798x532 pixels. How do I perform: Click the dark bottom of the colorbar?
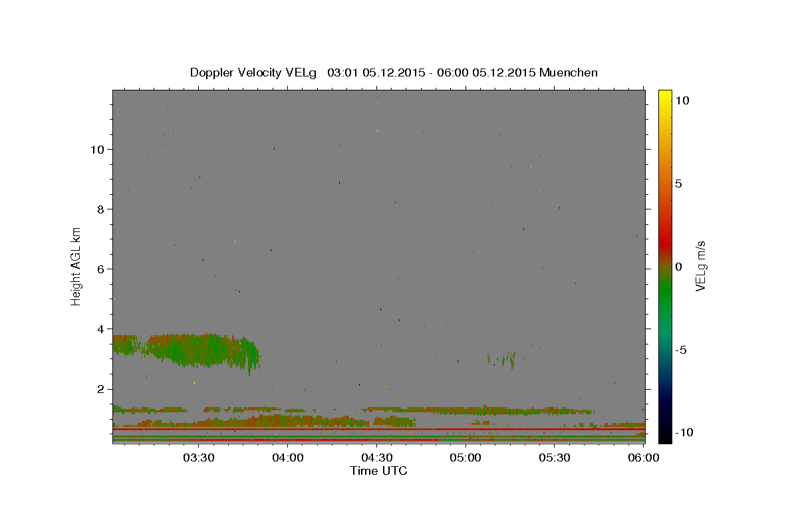point(664,436)
